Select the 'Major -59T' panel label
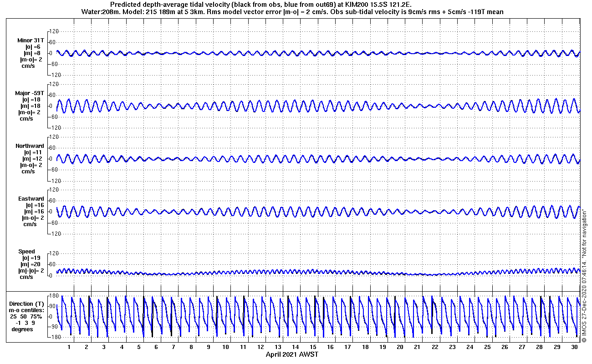 tap(30, 93)
